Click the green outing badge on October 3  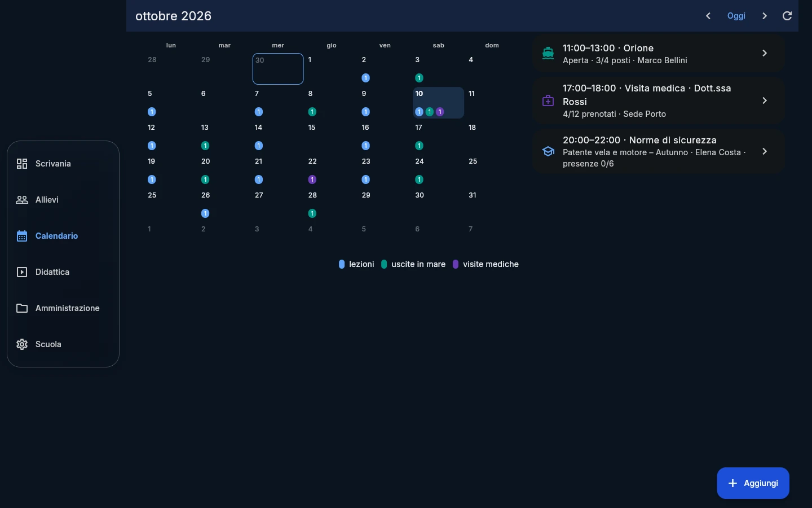pos(419,78)
